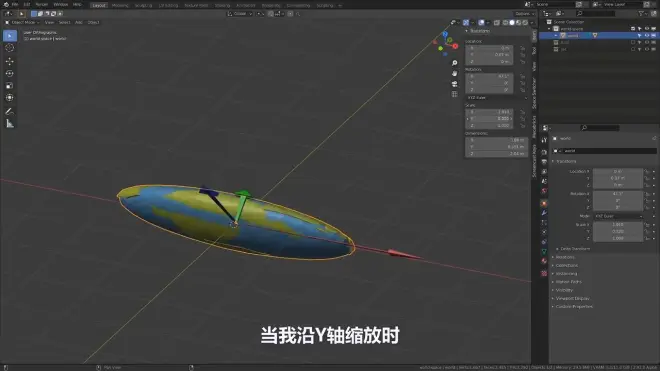Toggle visibility eye of selected world object
660x371 pixels.
coord(647,36)
